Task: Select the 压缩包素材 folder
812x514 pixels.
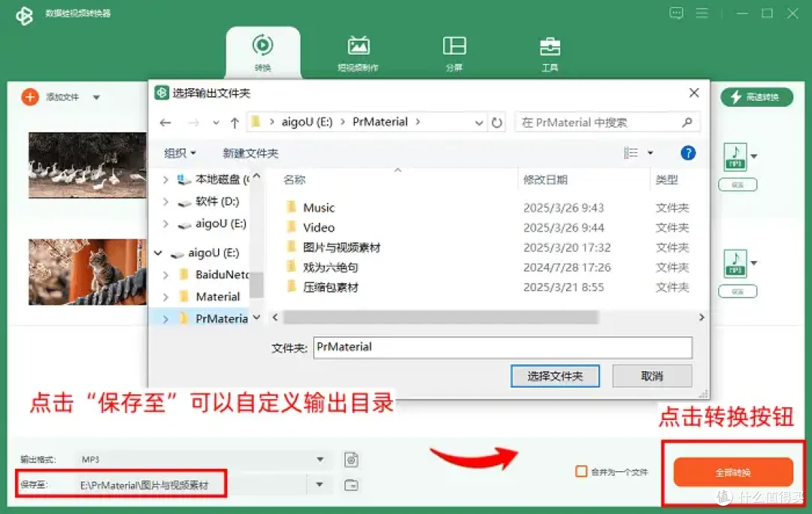Action: (330, 287)
